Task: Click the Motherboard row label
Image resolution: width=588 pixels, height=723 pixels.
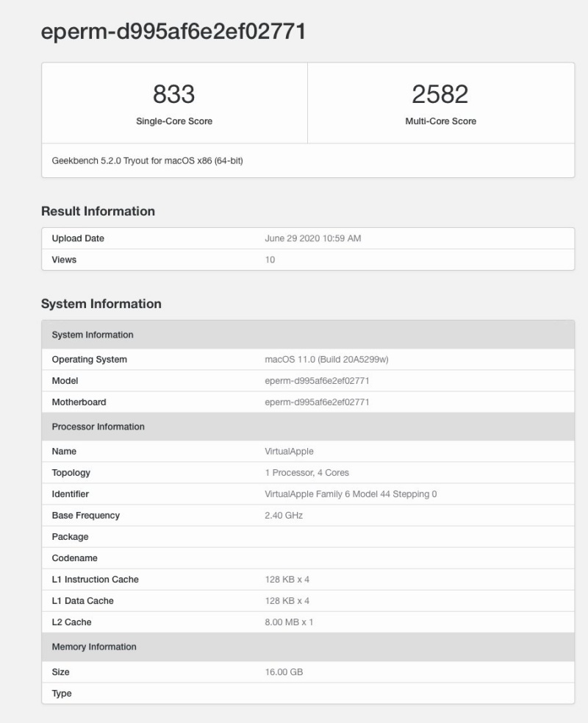Action: pos(79,402)
